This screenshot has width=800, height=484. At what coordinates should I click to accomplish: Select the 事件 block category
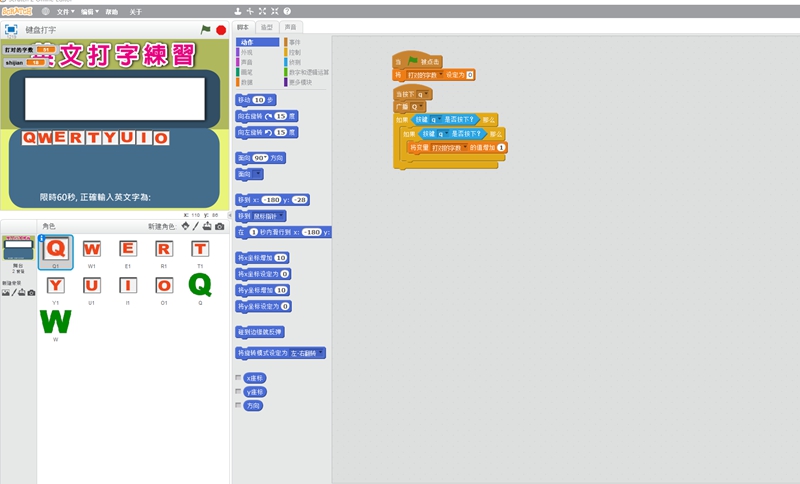point(294,42)
